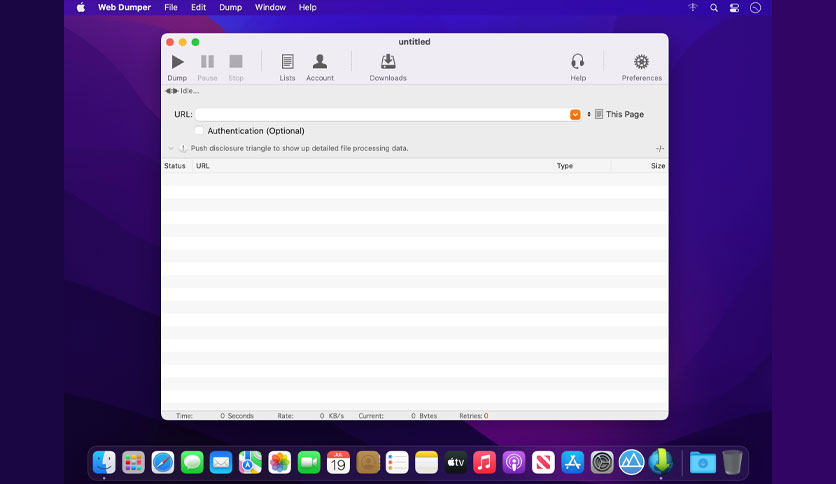Expand the file processing disclosure triangle
This screenshot has width=836, height=484.
(x=171, y=148)
